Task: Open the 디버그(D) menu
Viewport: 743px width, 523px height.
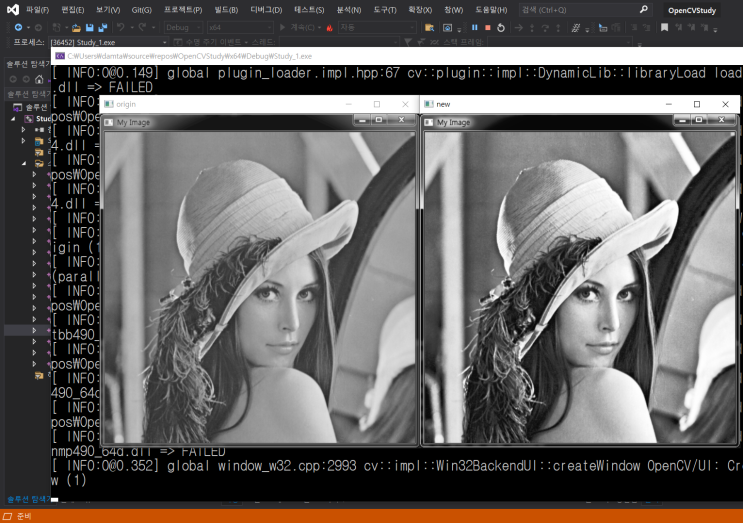Action: tap(266, 9)
